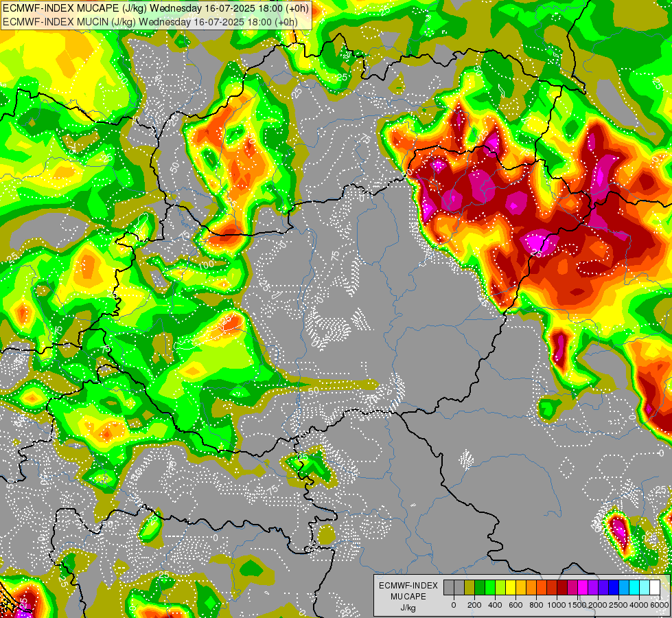
Task: Select the pure yellow legend swatch
Action: [x=511, y=587]
